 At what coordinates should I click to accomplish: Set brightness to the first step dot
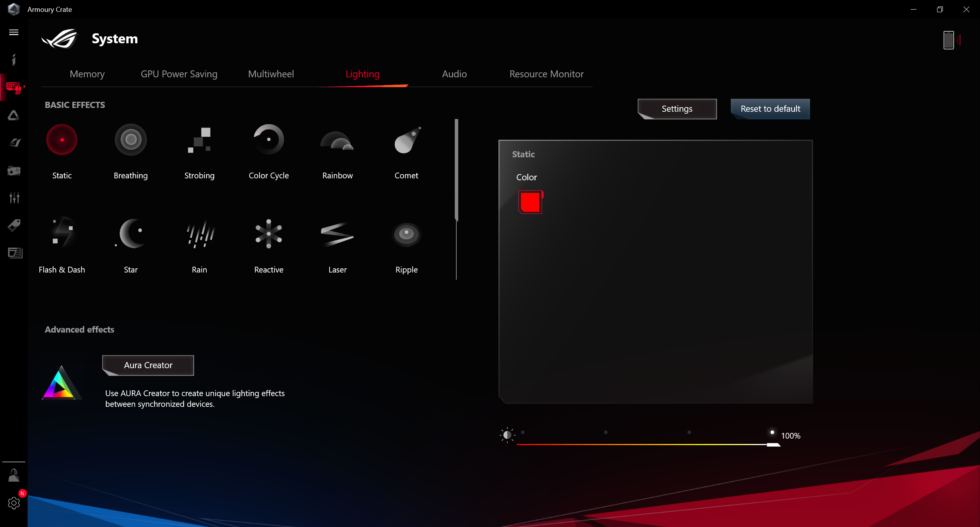pyautogui.click(x=523, y=432)
